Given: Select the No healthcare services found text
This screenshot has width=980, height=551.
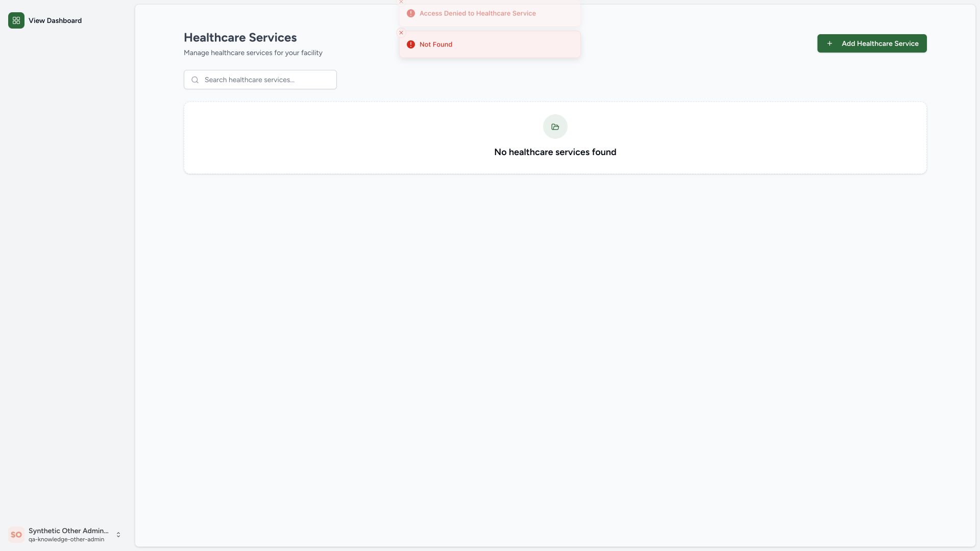Looking at the screenshot, I should pyautogui.click(x=555, y=152).
